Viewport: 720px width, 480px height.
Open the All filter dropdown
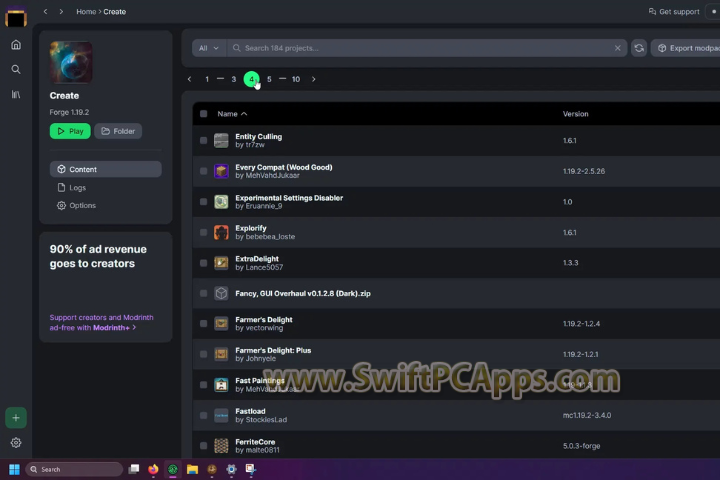coord(209,48)
